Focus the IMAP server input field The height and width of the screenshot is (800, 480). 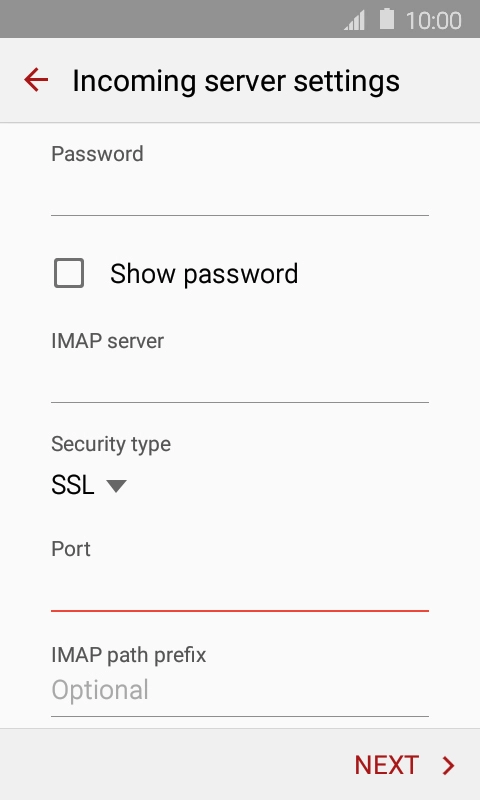coord(240,383)
